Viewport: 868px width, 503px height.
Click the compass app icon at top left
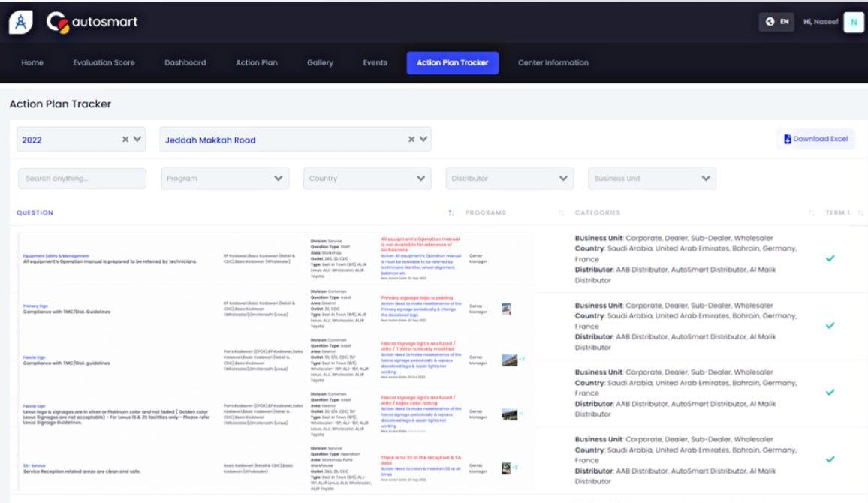pyautogui.click(x=20, y=20)
